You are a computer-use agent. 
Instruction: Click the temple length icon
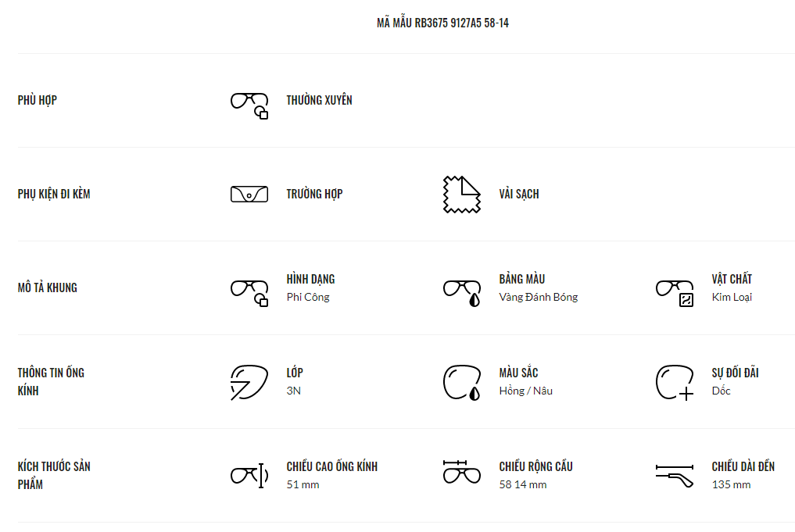pyautogui.click(x=675, y=475)
